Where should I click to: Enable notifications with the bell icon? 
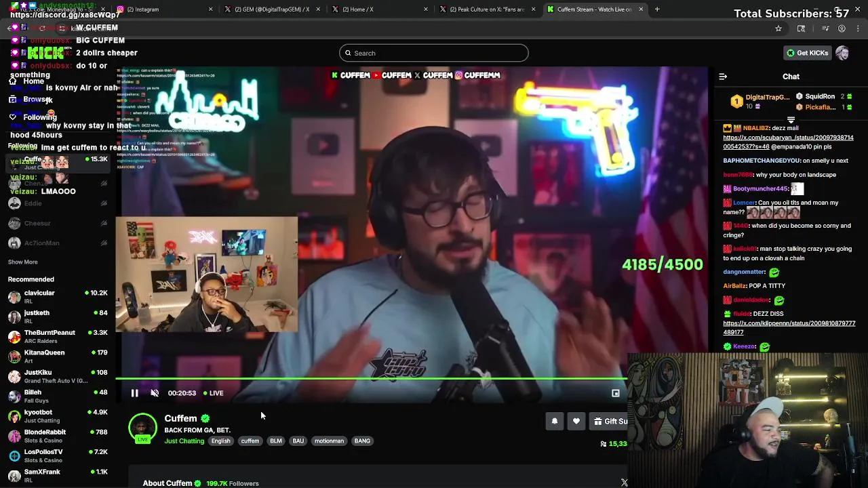click(x=555, y=421)
